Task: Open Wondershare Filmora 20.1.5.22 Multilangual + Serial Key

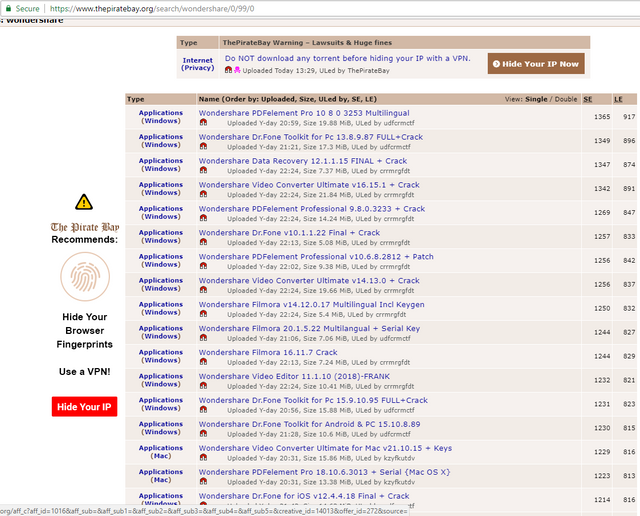Action: click(309, 329)
